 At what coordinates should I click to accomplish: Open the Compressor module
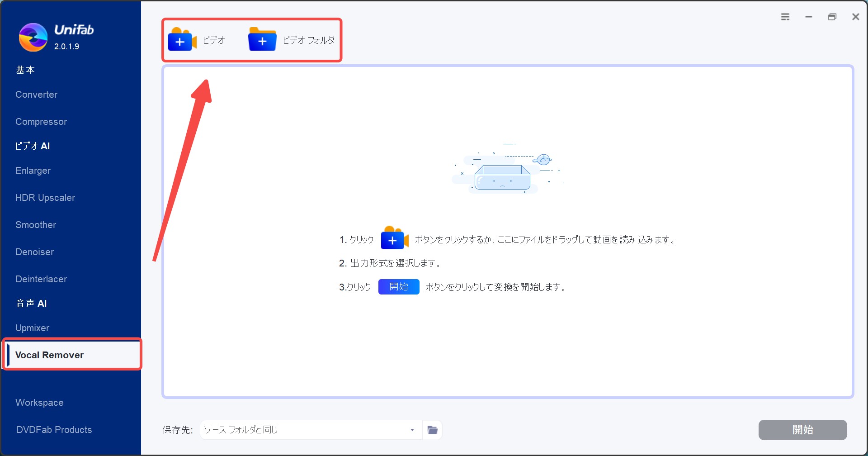coord(41,122)
